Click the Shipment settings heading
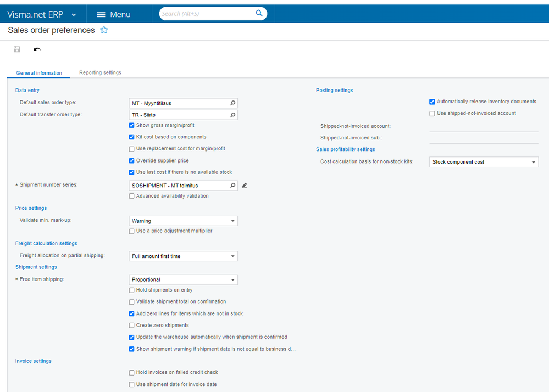 (x=36, y=267)
